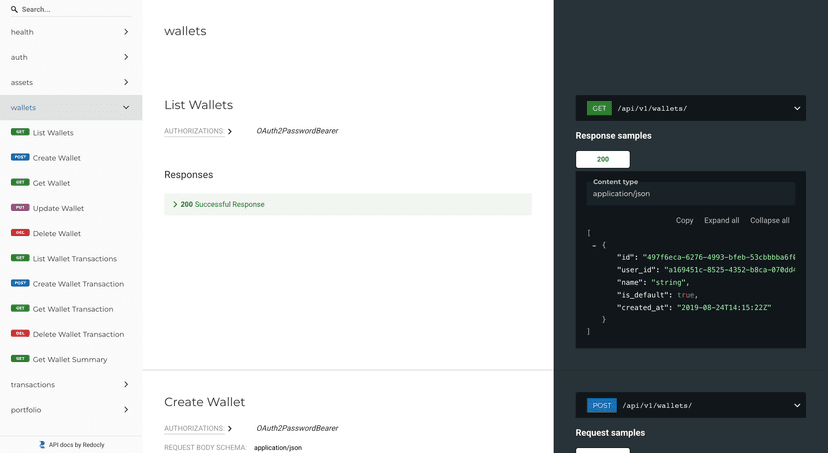
Task: Click the List Wallets section heading
Action: coord(199,105)
